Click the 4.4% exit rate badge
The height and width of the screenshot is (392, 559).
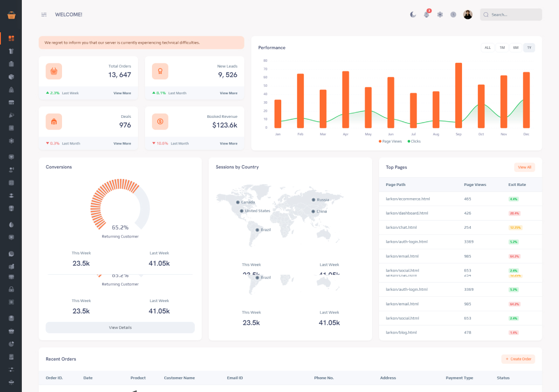point(514,199)
